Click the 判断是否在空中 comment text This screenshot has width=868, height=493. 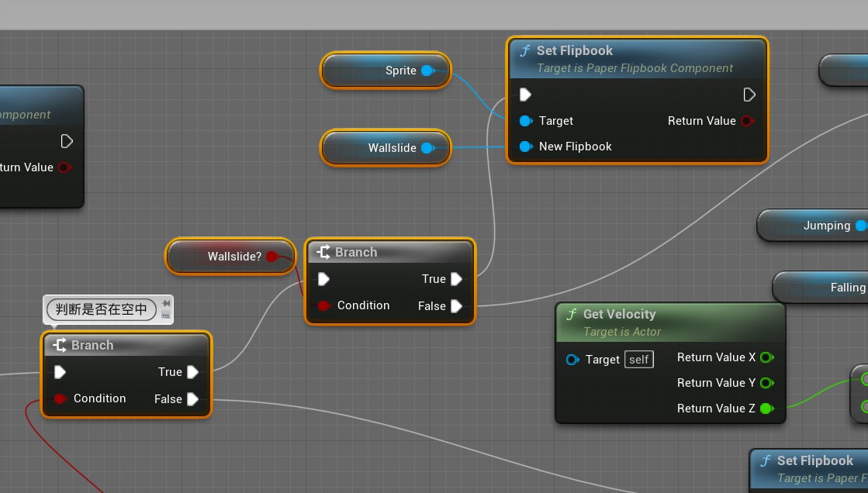[x=102, y=309]
